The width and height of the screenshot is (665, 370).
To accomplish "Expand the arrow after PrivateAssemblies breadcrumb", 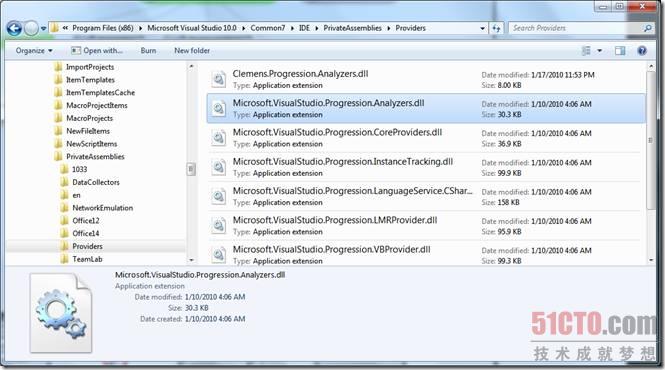I will tap(388, 28).
